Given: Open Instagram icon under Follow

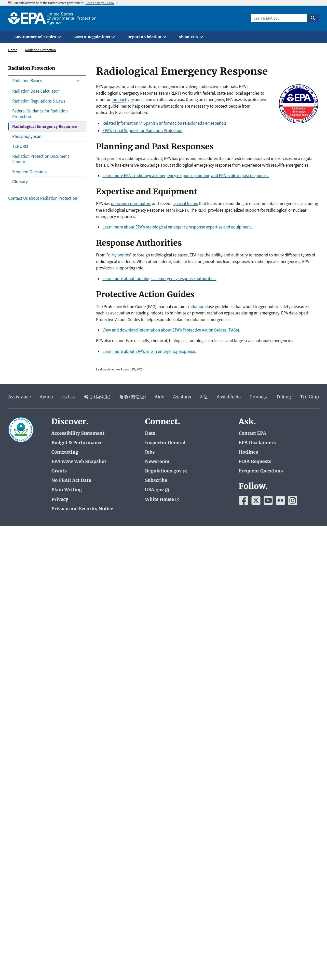Looking at the screenshot, I should (x=292, y=500).
